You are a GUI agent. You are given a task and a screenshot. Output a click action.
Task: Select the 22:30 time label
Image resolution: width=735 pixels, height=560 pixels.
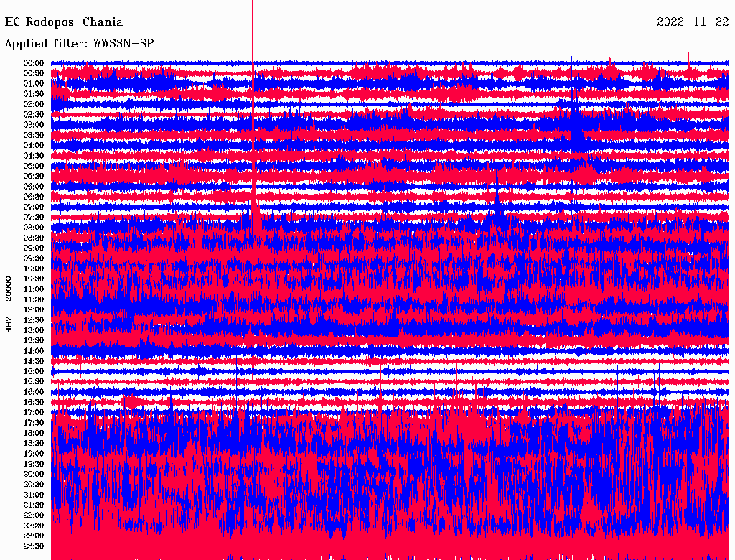click(x=34, y=526)
